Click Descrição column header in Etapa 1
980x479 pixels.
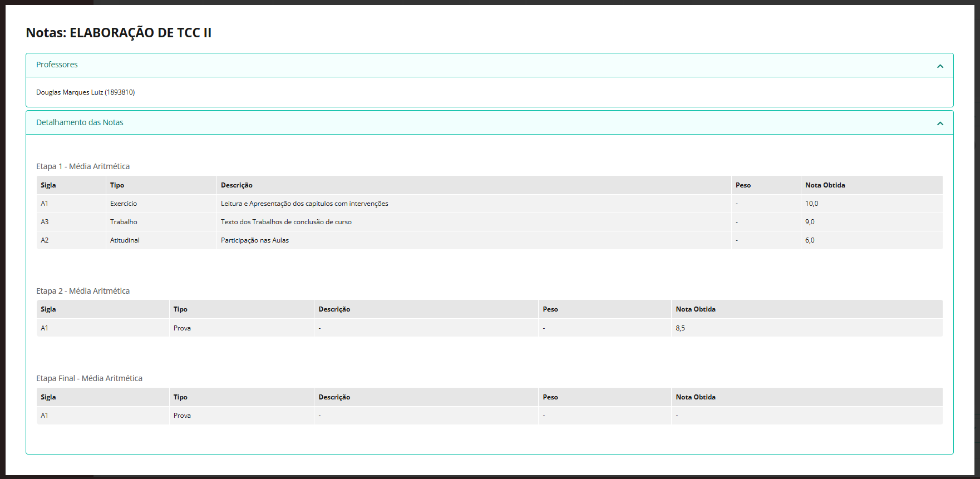237,185
